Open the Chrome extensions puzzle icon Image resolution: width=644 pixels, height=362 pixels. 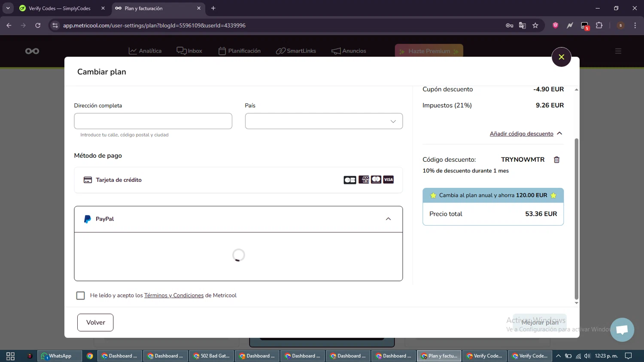[599, 25]
